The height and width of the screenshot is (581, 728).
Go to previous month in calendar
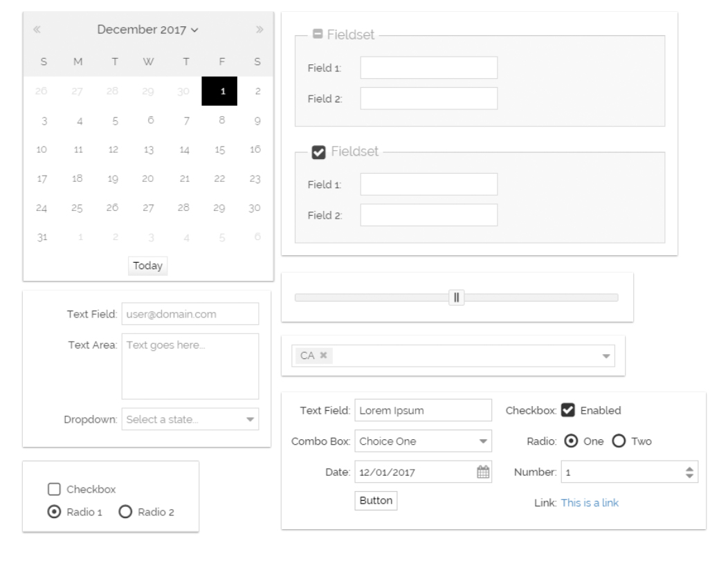[x=37, y=30]
